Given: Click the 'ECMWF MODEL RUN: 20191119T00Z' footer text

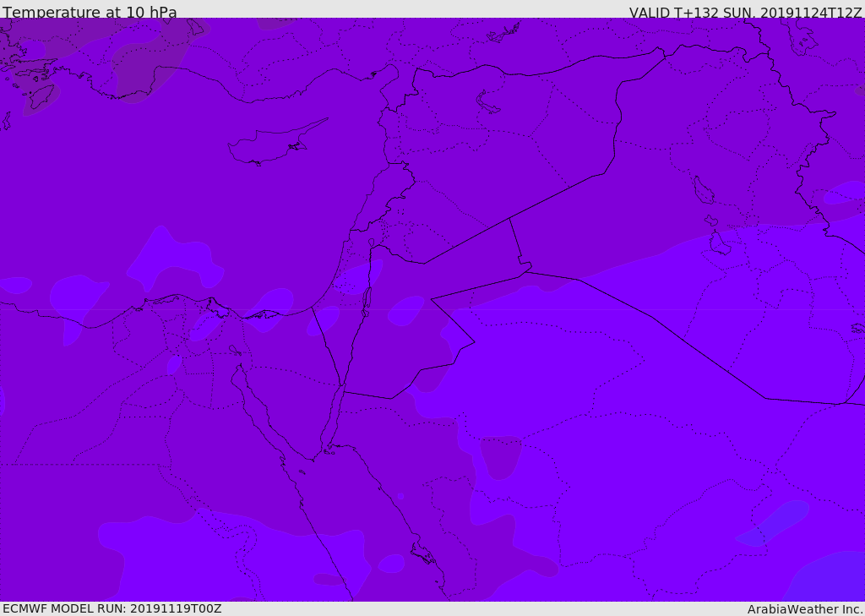Looking at the screenshot, I should [x=112, y=609].
